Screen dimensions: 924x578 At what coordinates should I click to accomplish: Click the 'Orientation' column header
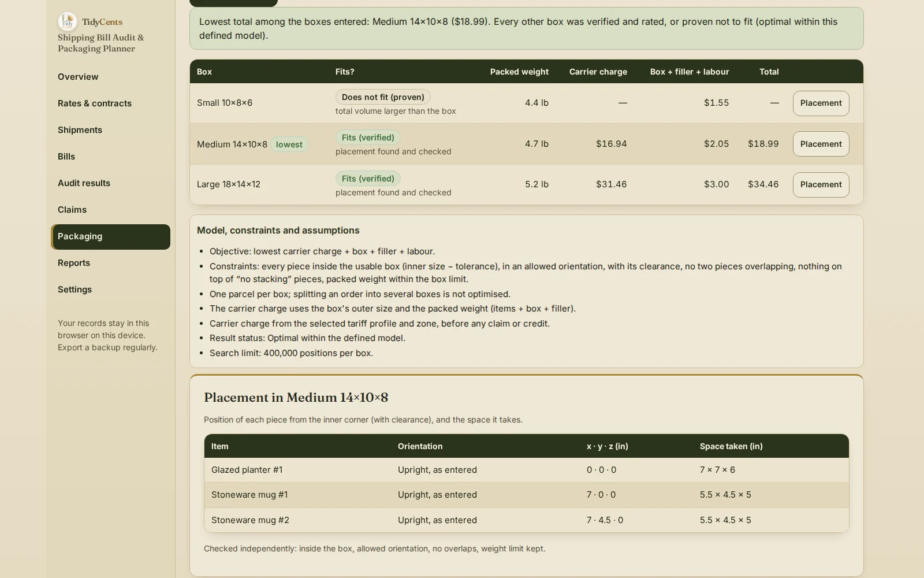click(x=420, y=446)
